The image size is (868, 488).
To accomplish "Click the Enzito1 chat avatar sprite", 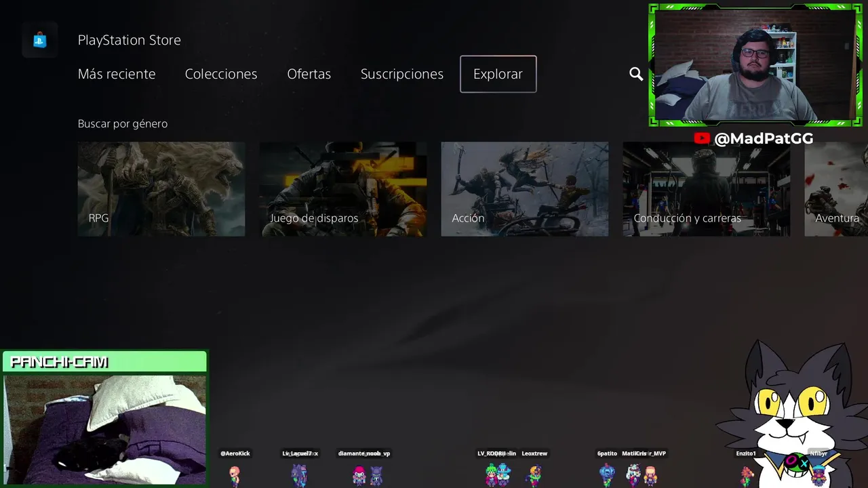I will [747, 475].
